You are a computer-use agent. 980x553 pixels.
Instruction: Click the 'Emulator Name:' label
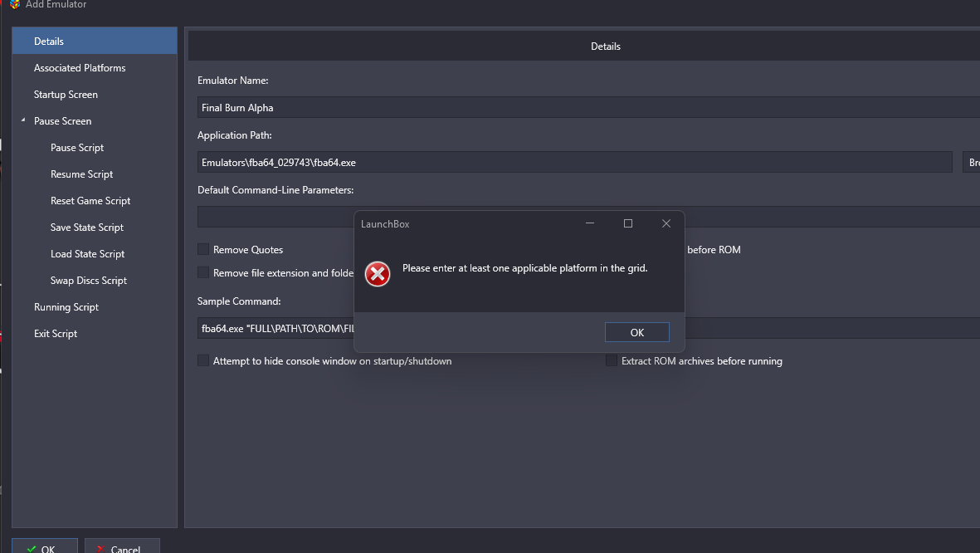click(233, 81)
